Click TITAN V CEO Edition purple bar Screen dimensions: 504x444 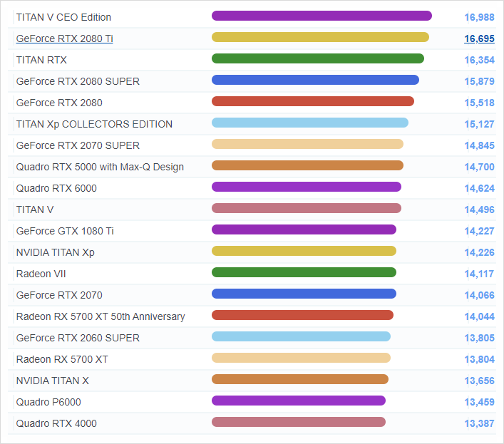click(x=322, y=16)
